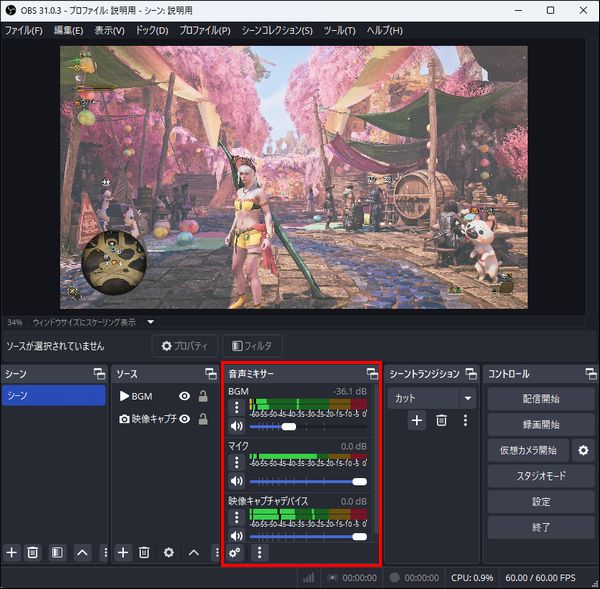Click 終了 to exit OBS
Viewport: 600px width, 589px height.
coord(541,527)
